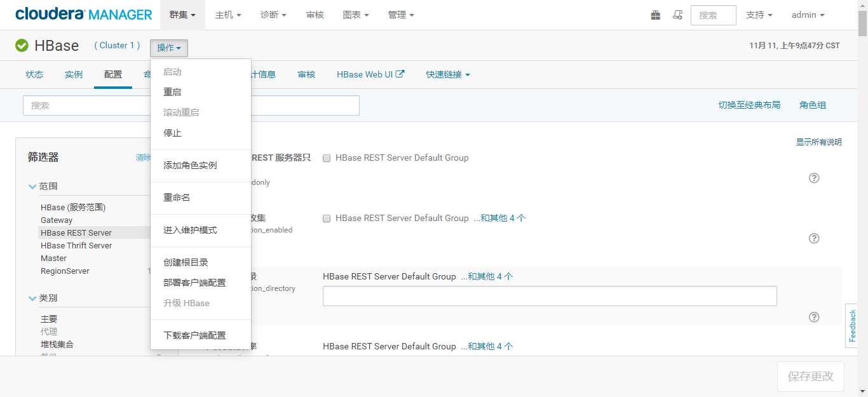Open the 管理 dropdown menu
Screen dimensions: 868x397
tap(401, 15)
